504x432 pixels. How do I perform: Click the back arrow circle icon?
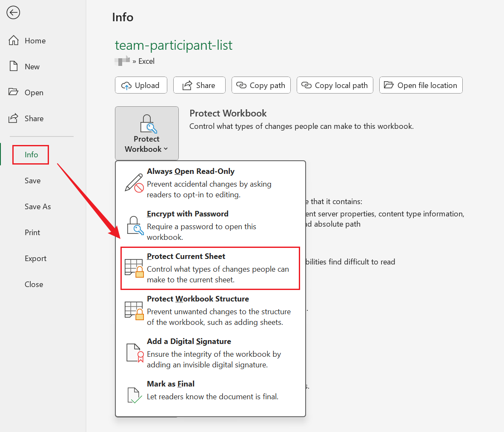(x=13, y=13)
